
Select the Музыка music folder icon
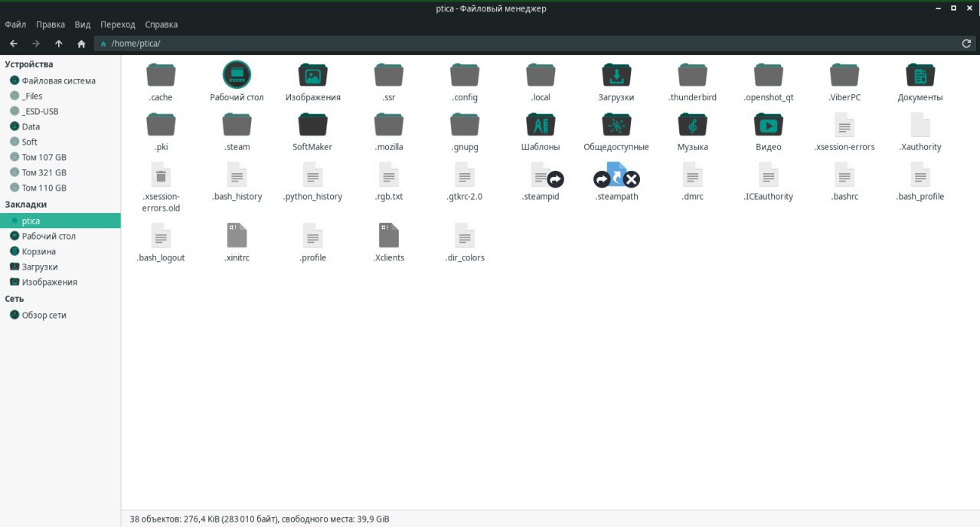[692, 124]
